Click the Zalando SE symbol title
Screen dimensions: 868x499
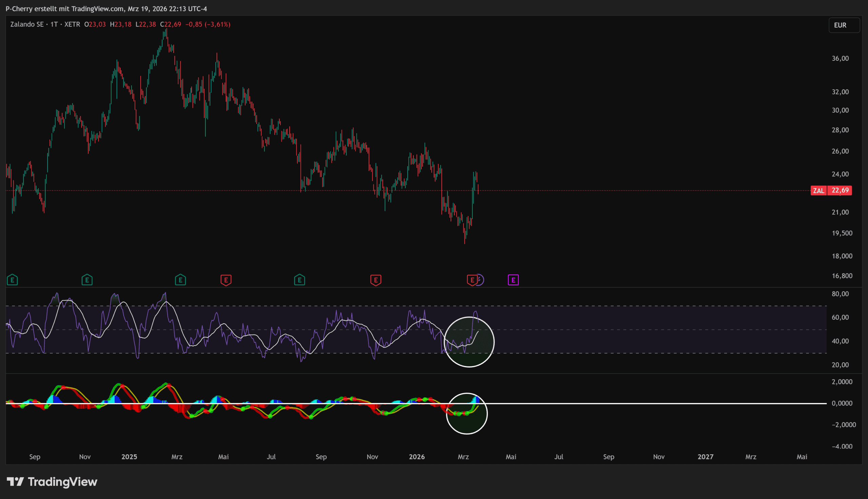27,24
